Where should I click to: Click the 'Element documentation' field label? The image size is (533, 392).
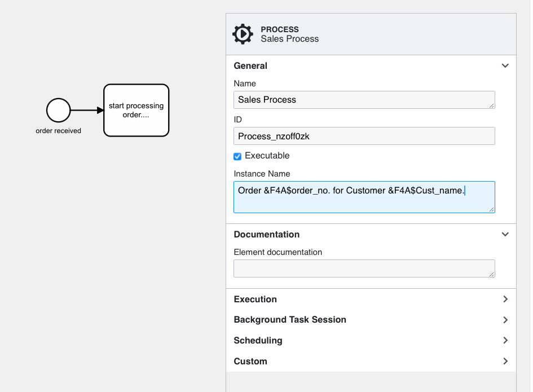[x=277, y=252]
